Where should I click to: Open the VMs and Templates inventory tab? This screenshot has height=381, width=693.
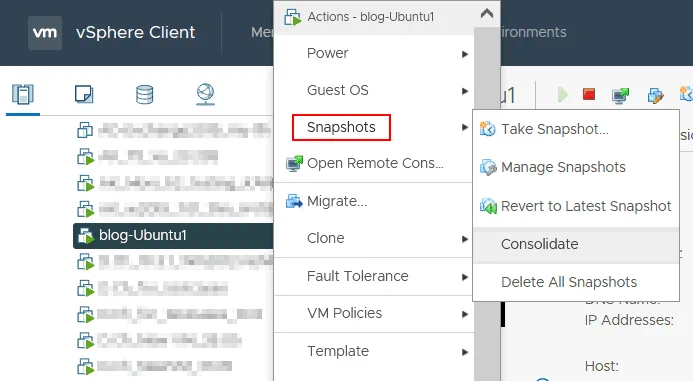tap(84, 94)
